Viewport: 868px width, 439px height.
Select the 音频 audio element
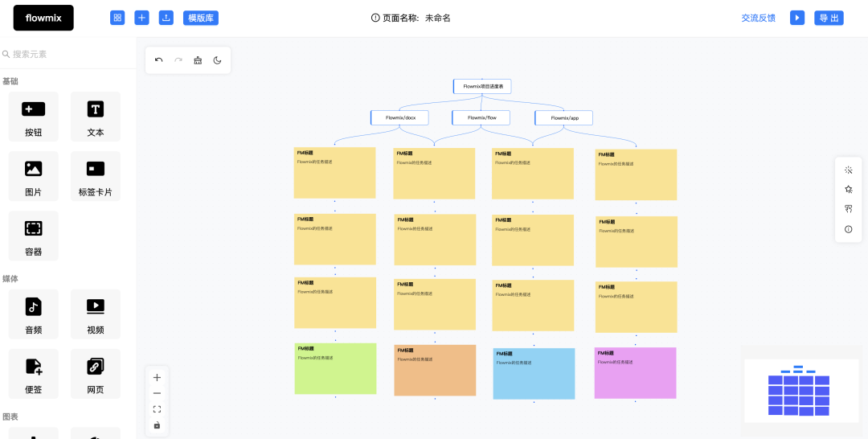[x=33, y=314]
